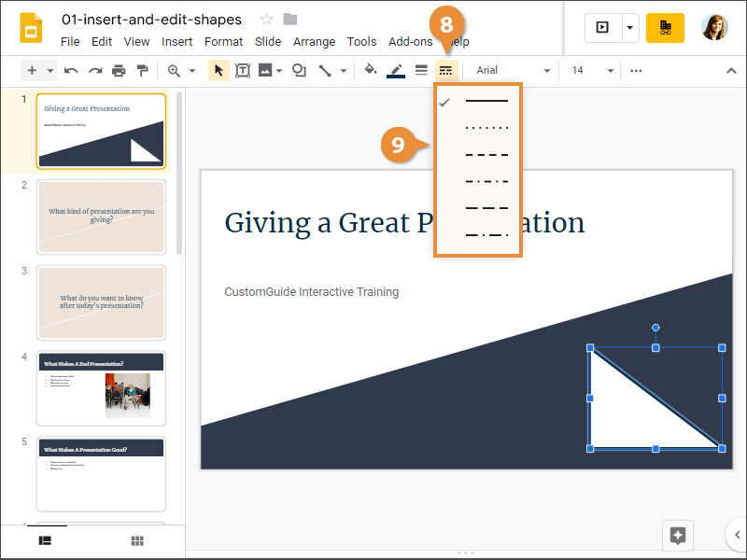Screen dimensions: 747x560
Task: Open the insert image dropdown arrow
Action: tap(279, 71)
